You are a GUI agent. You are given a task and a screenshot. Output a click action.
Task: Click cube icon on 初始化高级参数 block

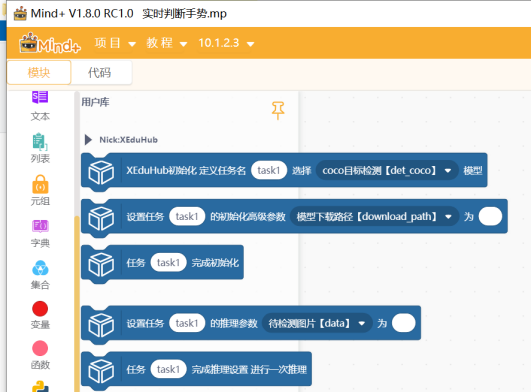pos(101,218)
